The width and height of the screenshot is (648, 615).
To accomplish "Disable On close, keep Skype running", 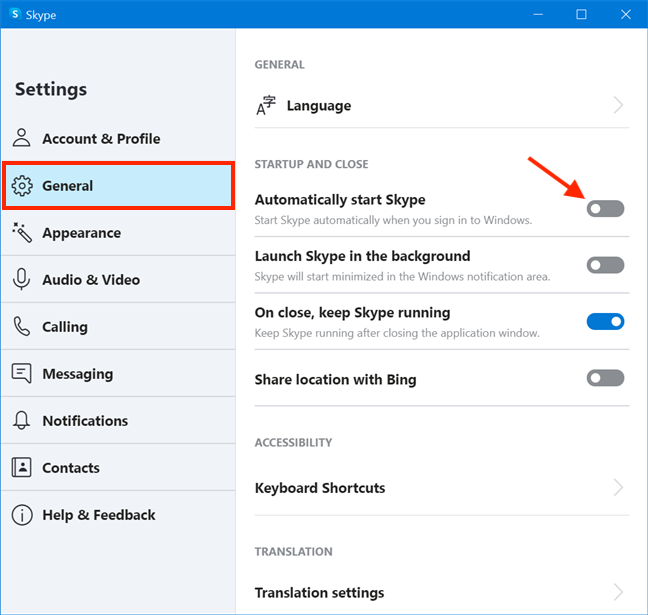I will pos(605,322).
